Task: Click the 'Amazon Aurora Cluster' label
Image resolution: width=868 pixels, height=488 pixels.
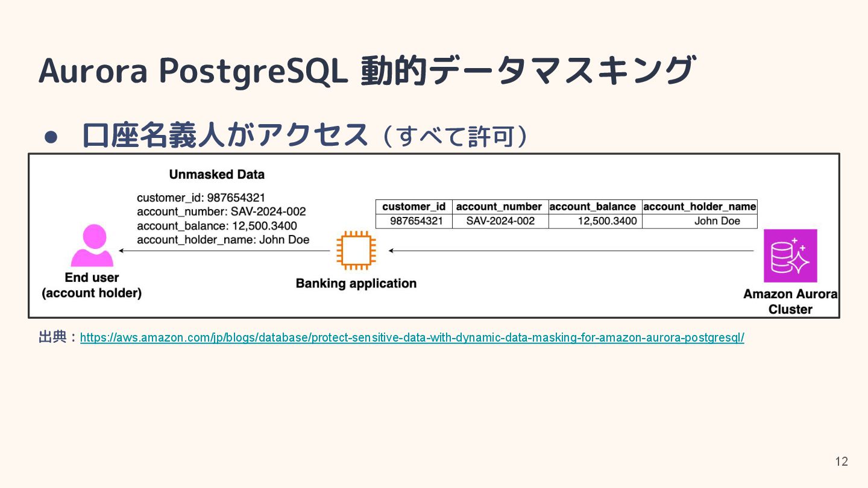Action: [x=790, y=302]
